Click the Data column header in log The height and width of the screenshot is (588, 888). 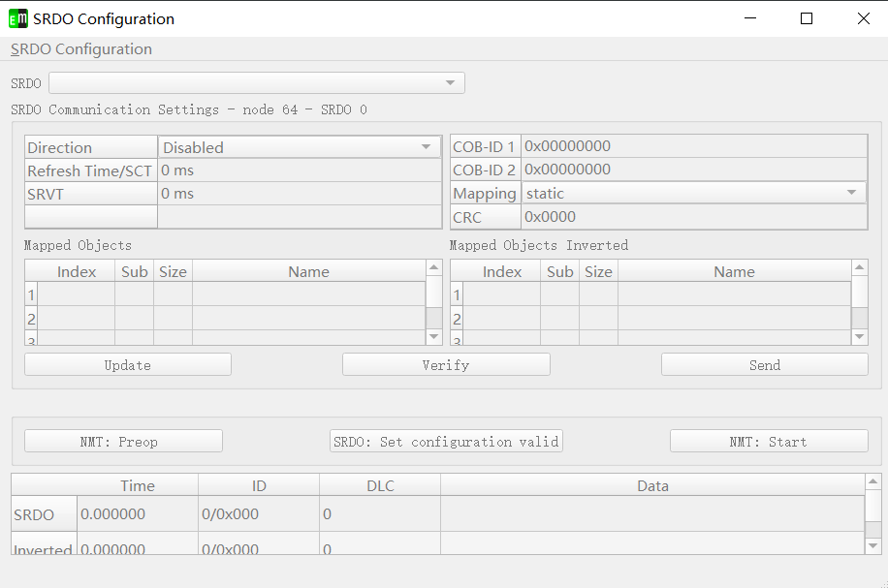pyautogui.click(x=652, y=485)
